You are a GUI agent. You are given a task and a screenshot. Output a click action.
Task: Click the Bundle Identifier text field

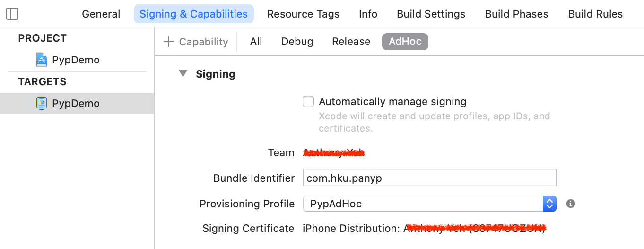pyautogui.click(x=429, y=178)
